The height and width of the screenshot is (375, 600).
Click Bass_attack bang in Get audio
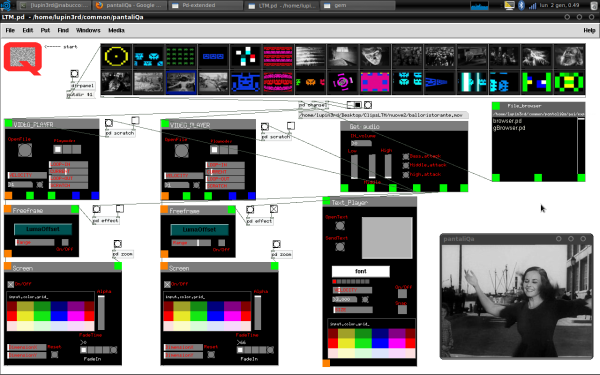pyautogui.click(x=406, y=157)
